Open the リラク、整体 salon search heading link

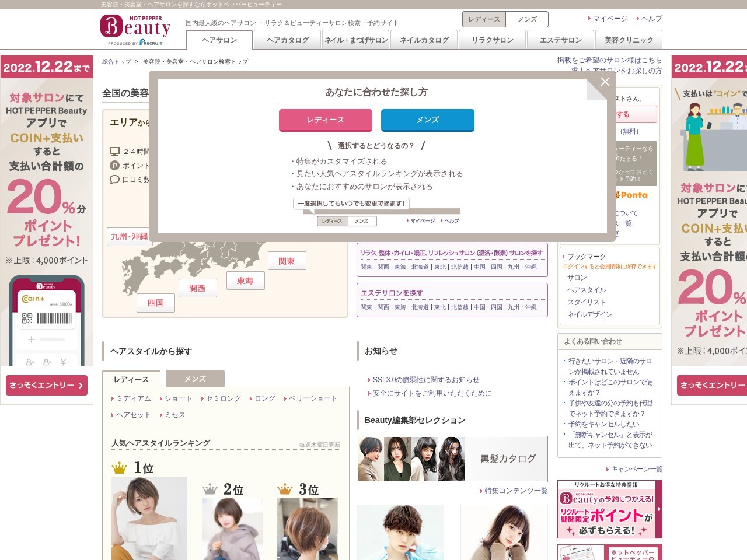click(451, 253)
